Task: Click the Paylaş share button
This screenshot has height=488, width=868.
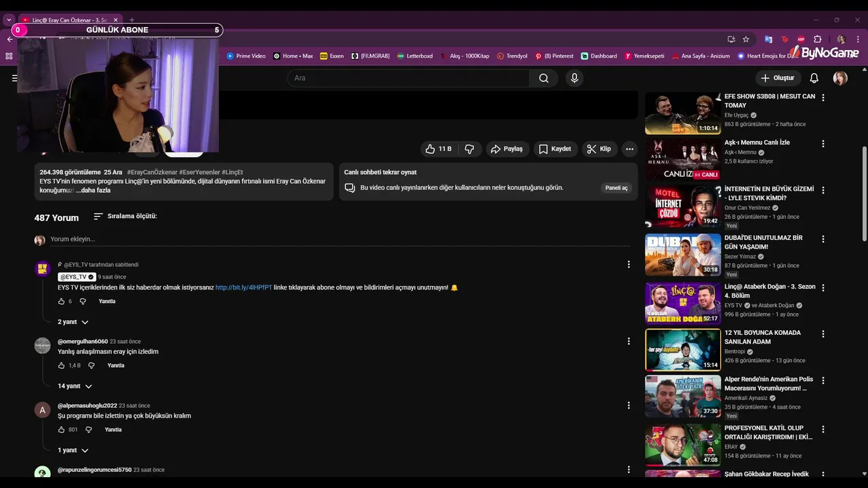Action: click(507, 149)
